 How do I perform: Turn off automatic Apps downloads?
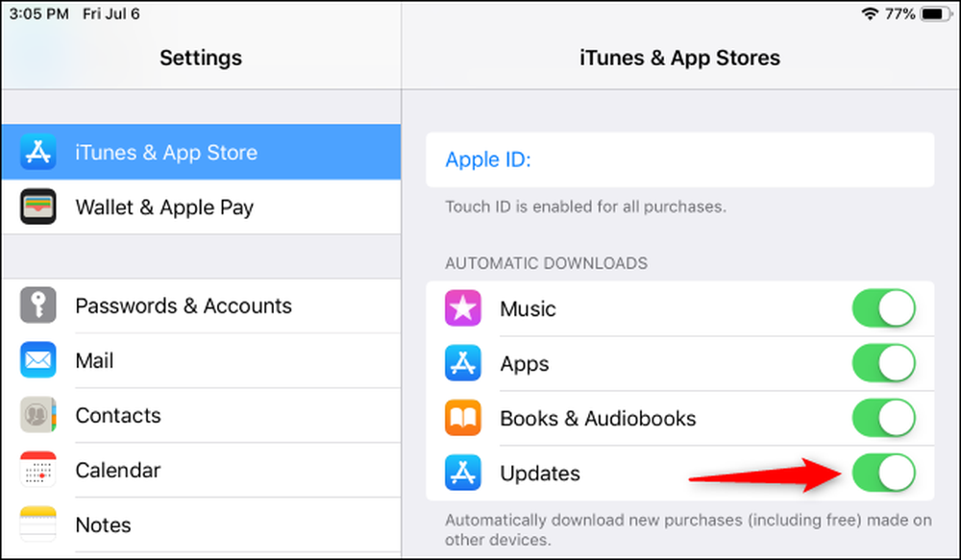click(x=884, y=363)
